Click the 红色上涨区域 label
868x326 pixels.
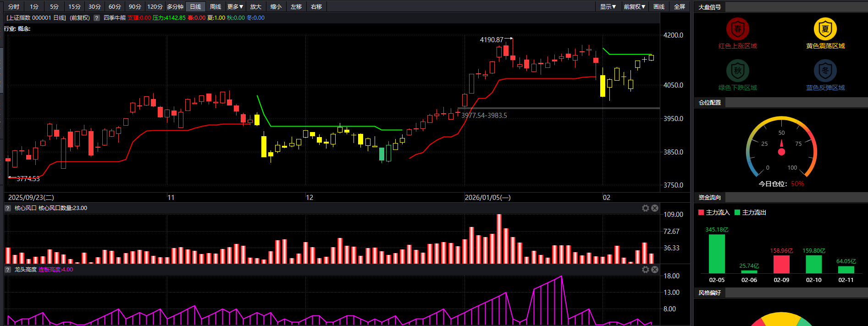pyautogui.click(x=737, y=46)
